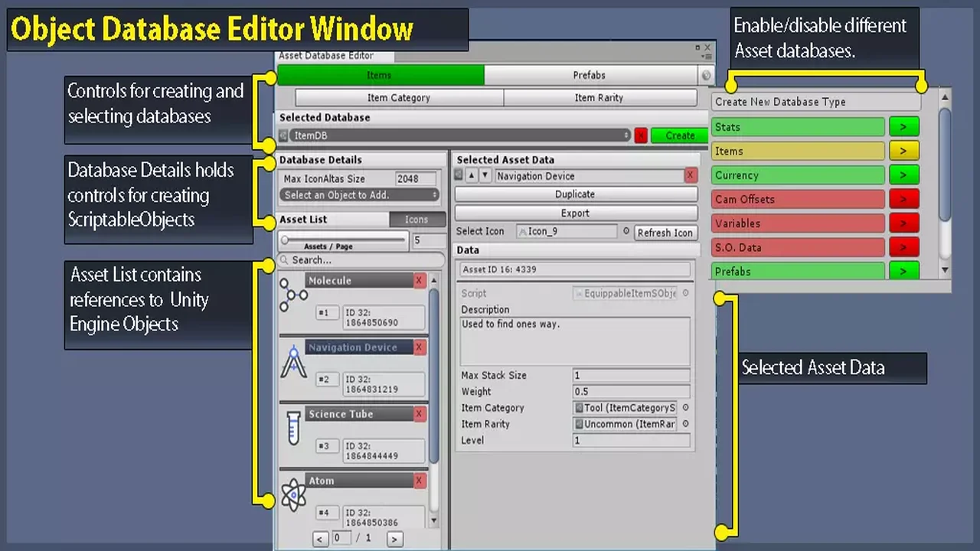Viewport: 980px width, 551px height.
Task: Click object picker circle beside Icon_9
Action: 626,232
